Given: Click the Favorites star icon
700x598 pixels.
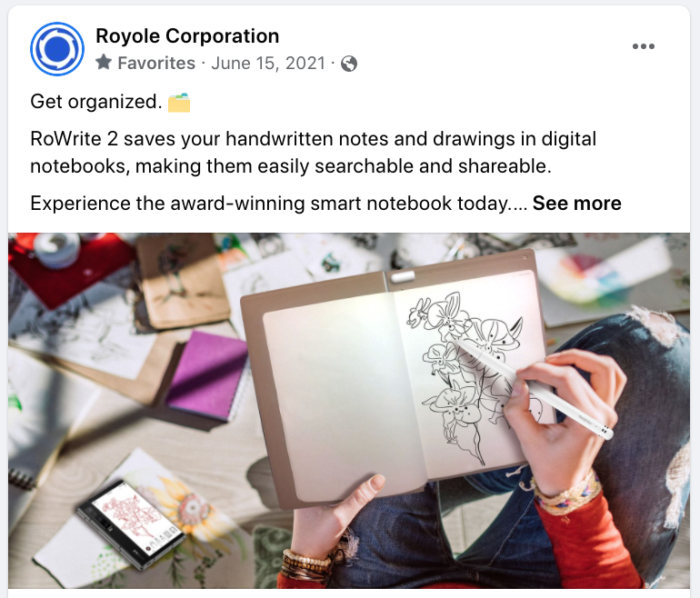Looking at the screenshot, I should point(104,63).
